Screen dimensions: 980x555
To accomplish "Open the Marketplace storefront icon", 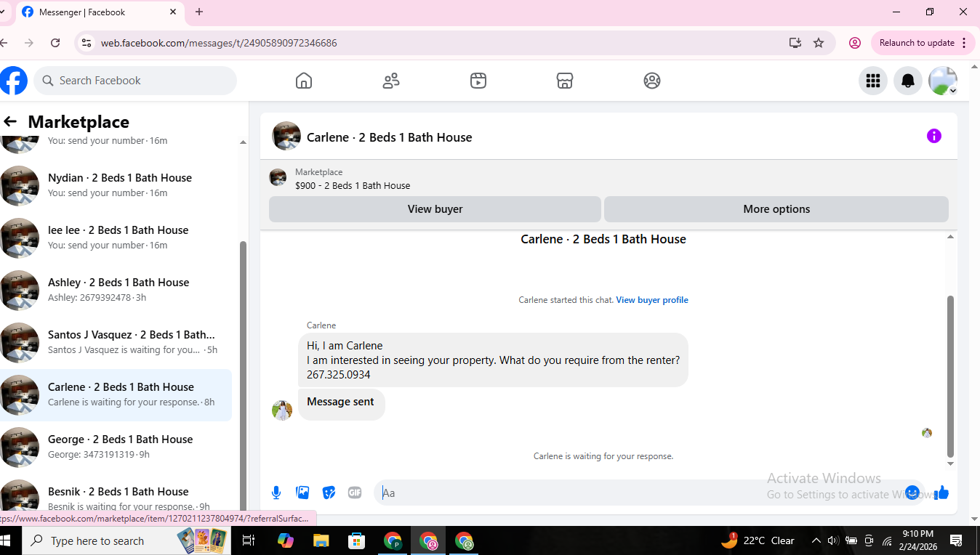I will (x=565, y=81).
